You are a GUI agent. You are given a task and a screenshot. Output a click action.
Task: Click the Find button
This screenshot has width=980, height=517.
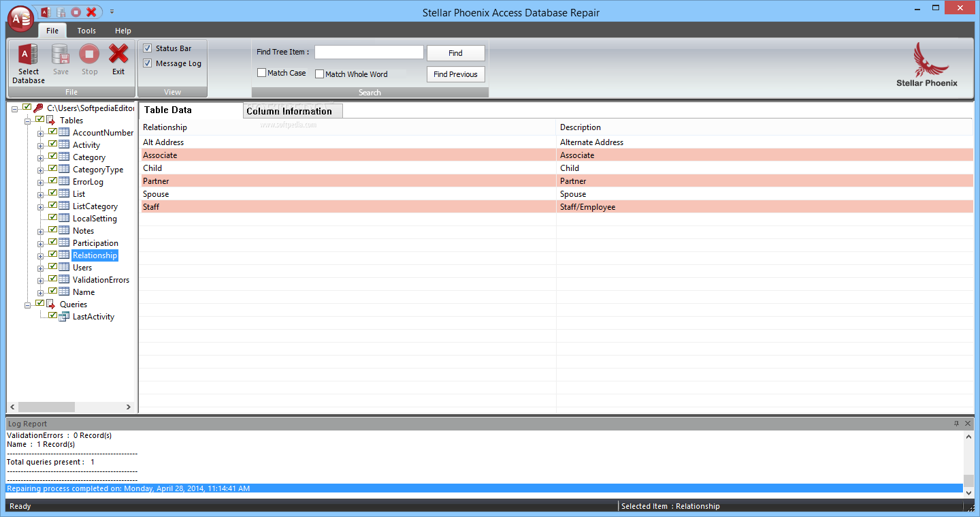tap(456, 53)
